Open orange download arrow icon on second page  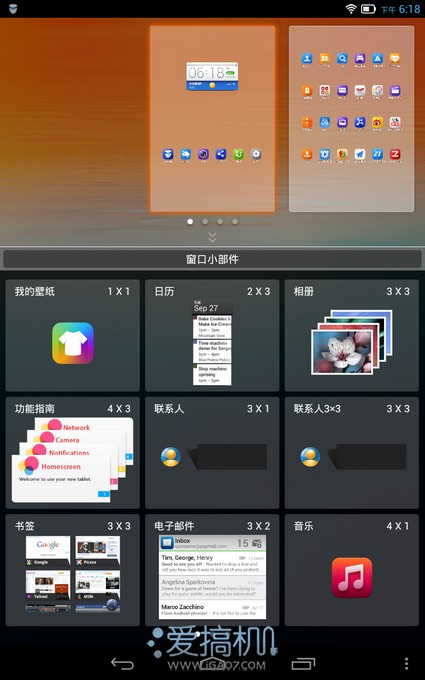tap(307, 154)
